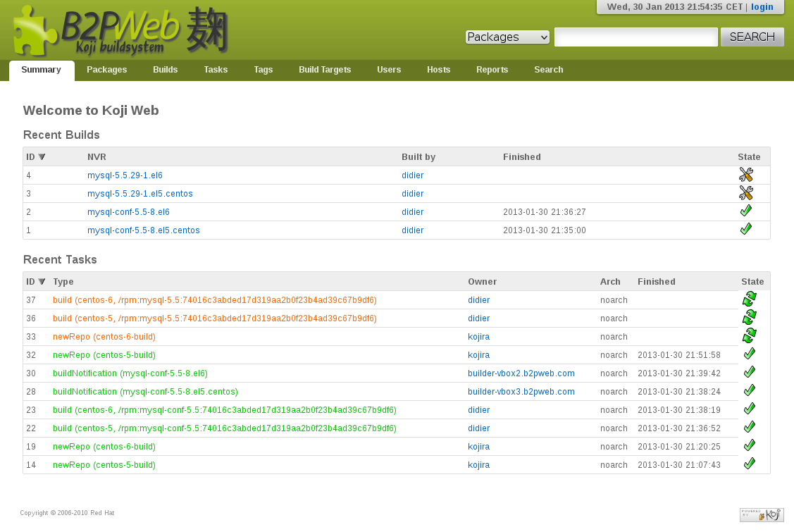Switch to the Build Targets tab
The height and width of the screenshot is (532, 794).
(325, 70)
